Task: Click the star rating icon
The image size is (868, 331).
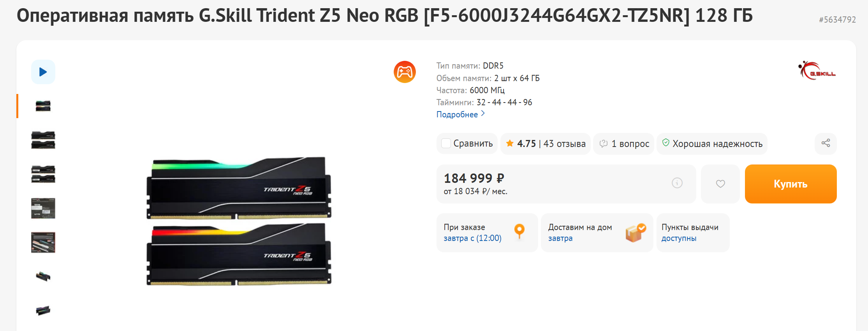Action: 509,143
